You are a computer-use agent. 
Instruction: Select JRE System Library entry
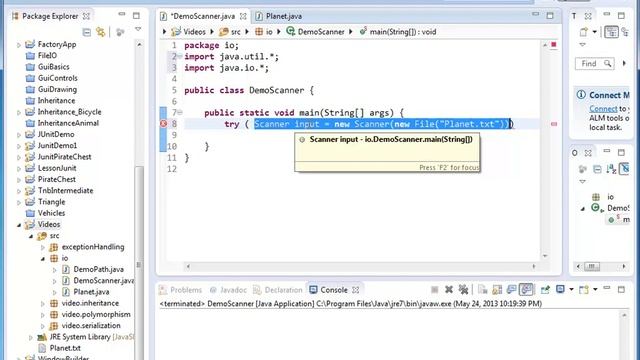pos(86,337)
